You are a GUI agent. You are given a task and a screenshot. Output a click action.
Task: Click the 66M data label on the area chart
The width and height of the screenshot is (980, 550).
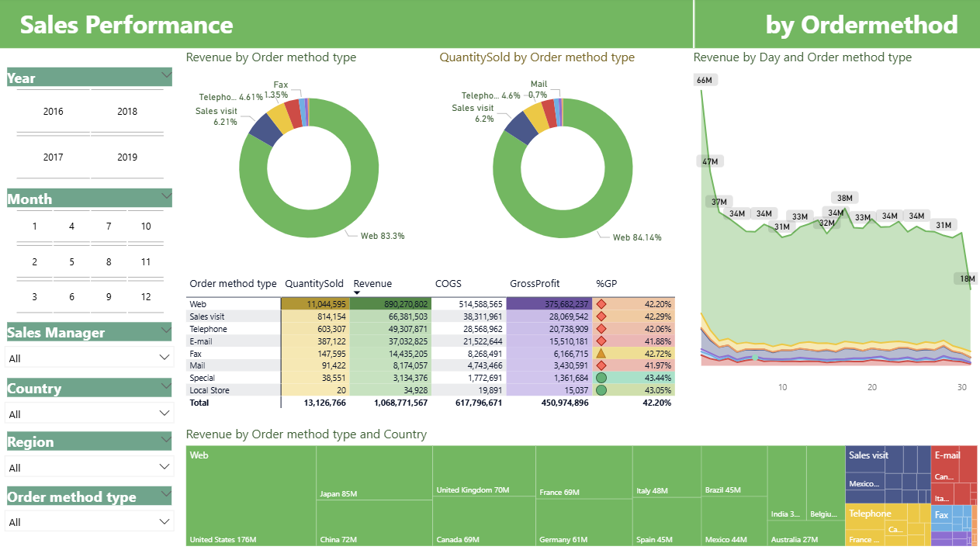click(x=705, y=78)
